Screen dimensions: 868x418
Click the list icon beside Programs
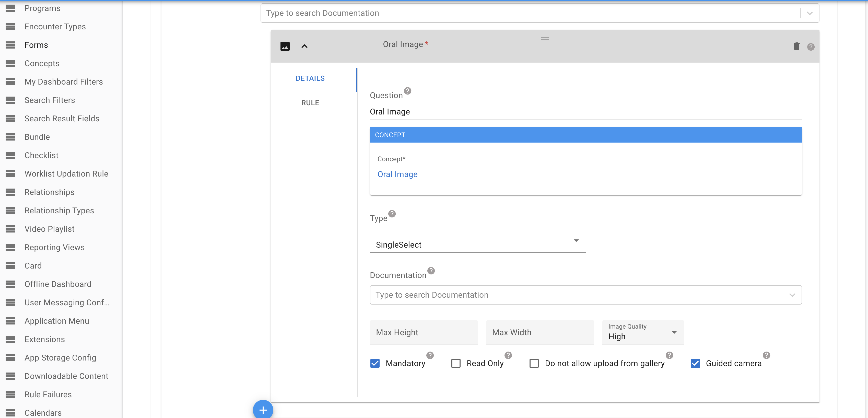(10, 8)
